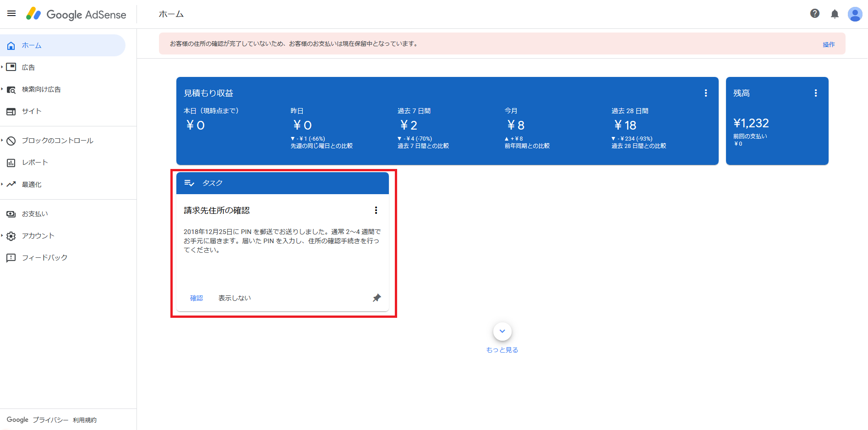Viewport: 868px width, 430px height.
Task: Open the user account avatar
Action: [855, 14]
